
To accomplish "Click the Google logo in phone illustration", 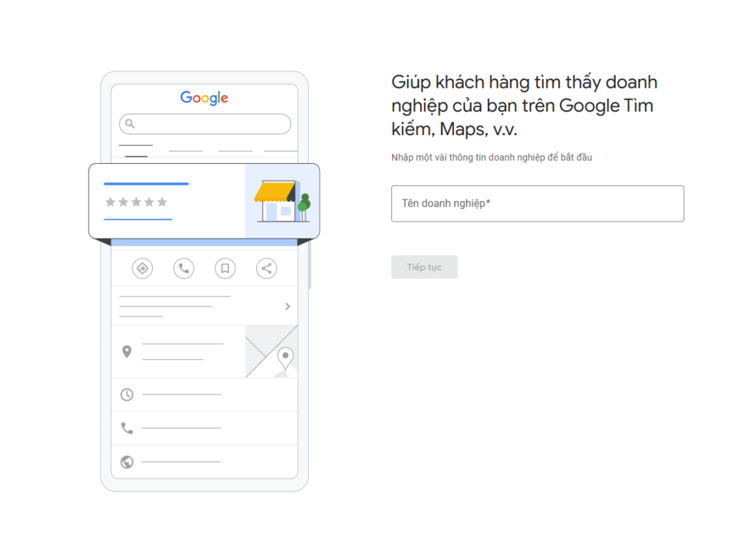I will (x=204, y=98).
